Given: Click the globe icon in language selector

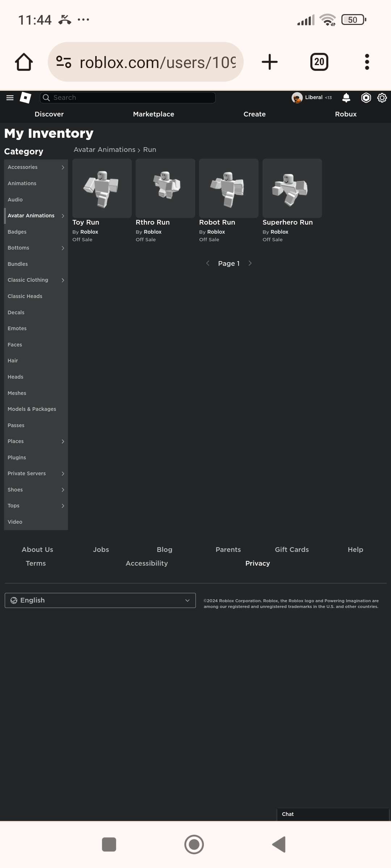Looking at the screenshot, I should tap(14, 600).
